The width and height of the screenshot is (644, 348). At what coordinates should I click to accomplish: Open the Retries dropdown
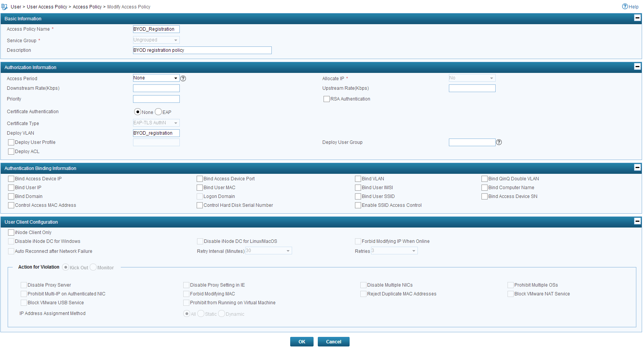[x=413, y=251]
